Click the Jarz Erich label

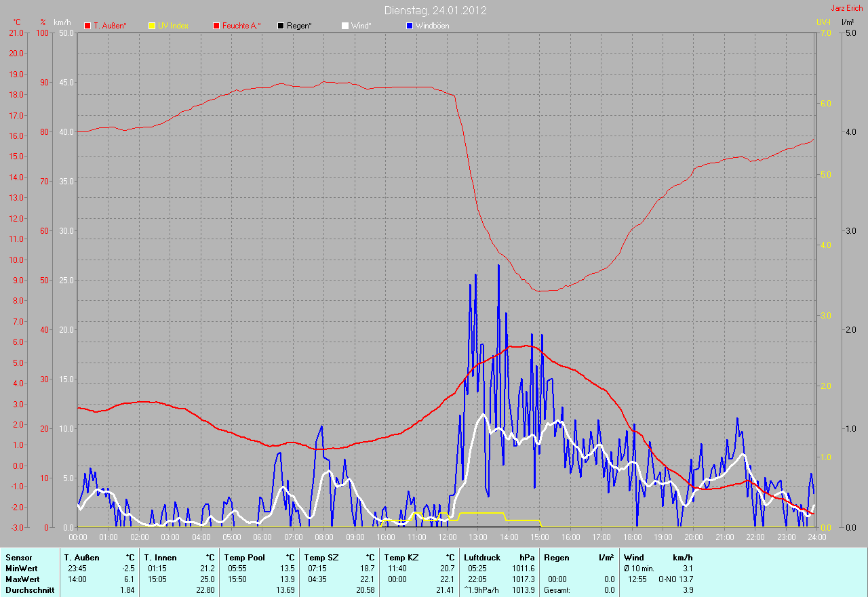pos(847,8)
